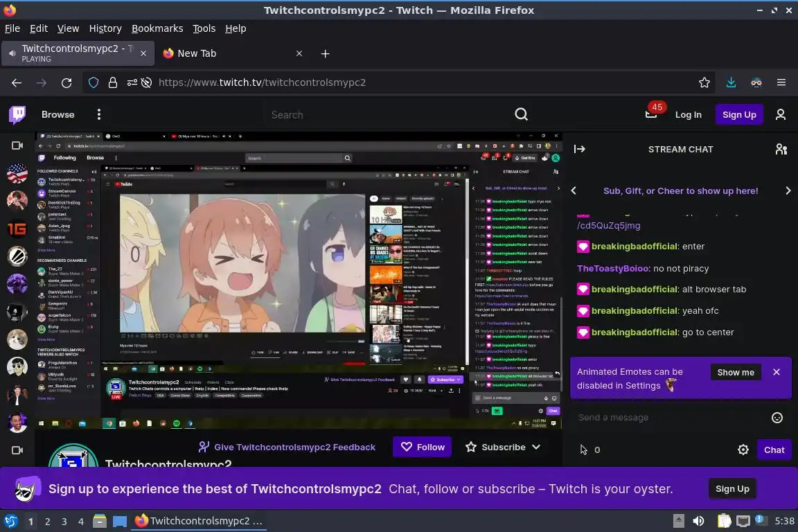Click Sign Up in the bottom banner
The height and width of the screenshot is (532, 798).
732,489
